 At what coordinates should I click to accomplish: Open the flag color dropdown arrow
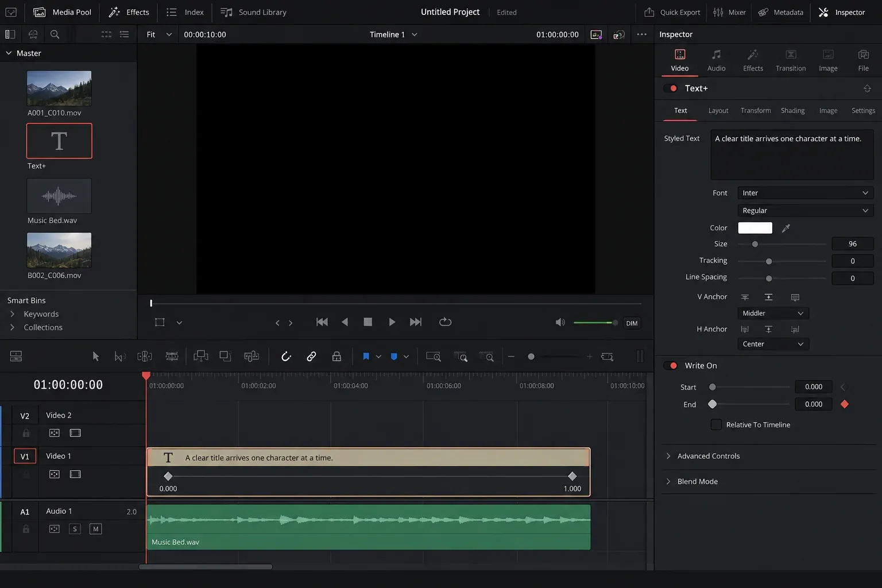tap(378, 357)
